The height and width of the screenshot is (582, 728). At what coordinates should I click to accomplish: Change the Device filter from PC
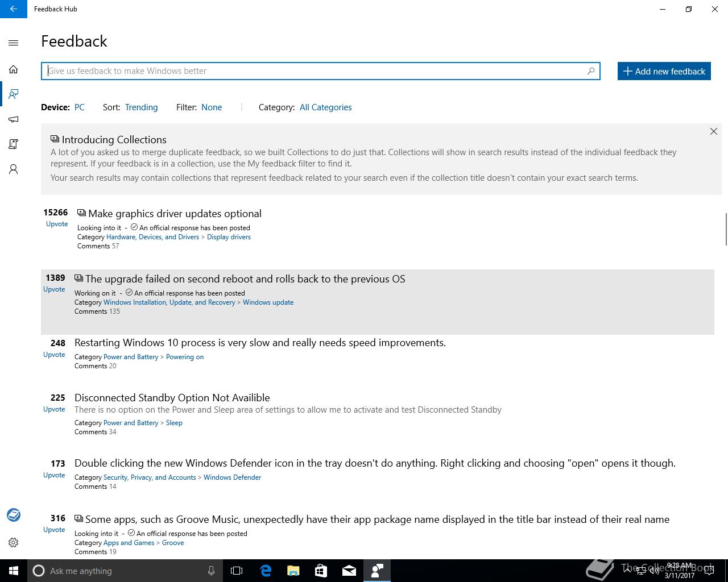click(x=80, y=107)
